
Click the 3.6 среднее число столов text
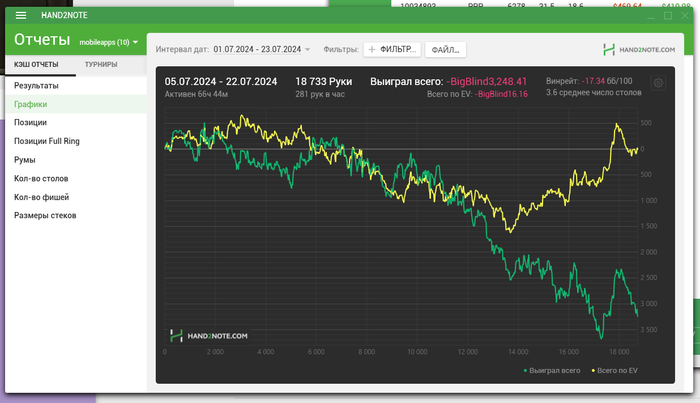(594, 92)
